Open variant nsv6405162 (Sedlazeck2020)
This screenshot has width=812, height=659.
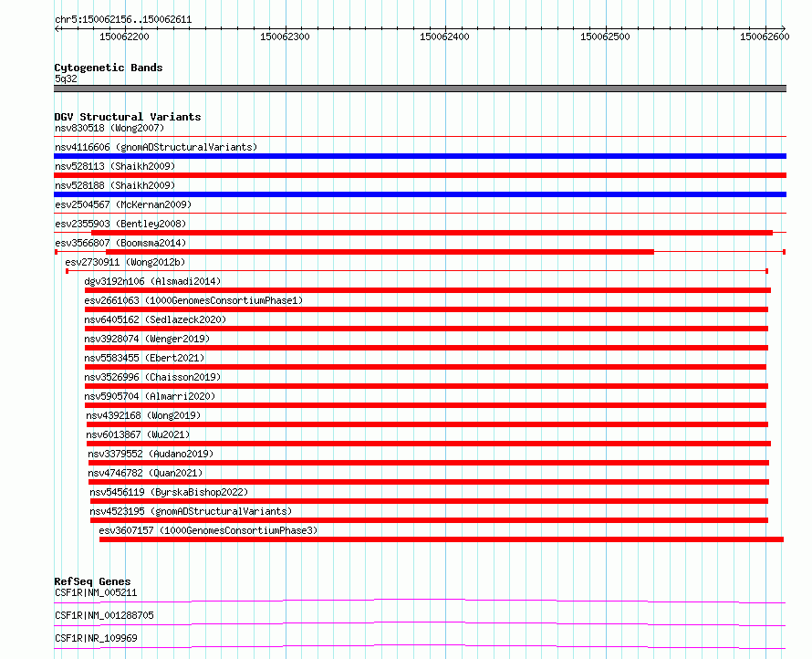tap(155, 319)
